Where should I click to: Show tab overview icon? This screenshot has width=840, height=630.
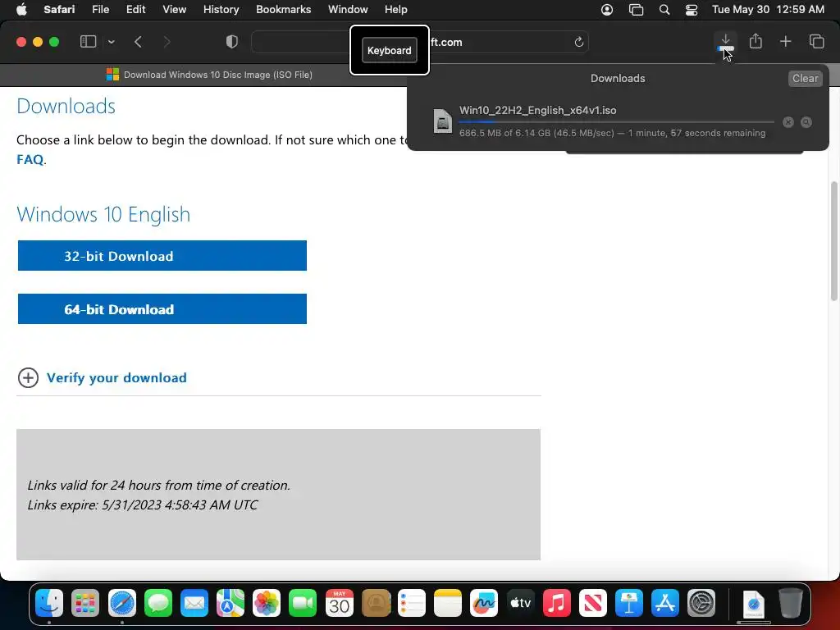pos(816,41)
